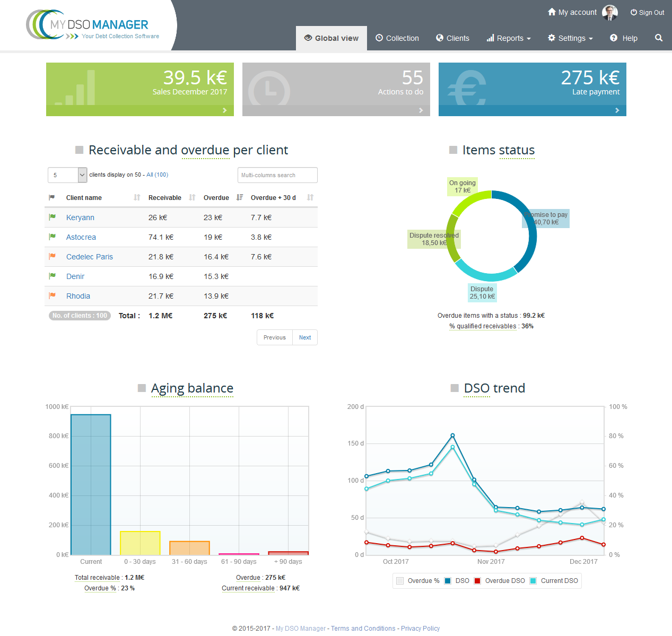Click the green flag next to Denir
The height and width of the screenshot is (636, 672).
[x=53, y=276]
